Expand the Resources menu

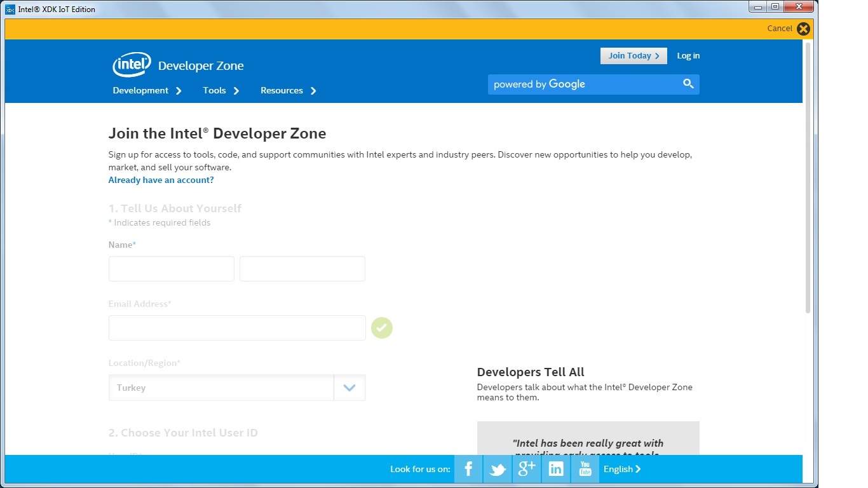(x=288, y=91)
